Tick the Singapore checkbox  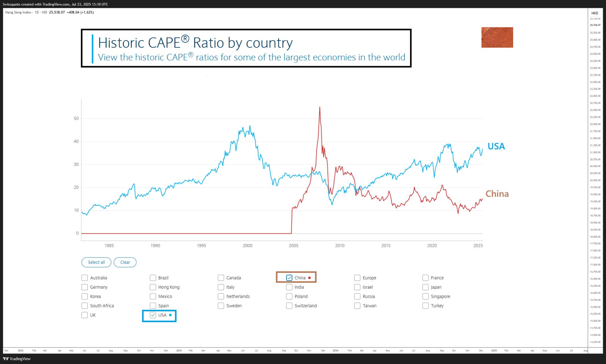425,296
